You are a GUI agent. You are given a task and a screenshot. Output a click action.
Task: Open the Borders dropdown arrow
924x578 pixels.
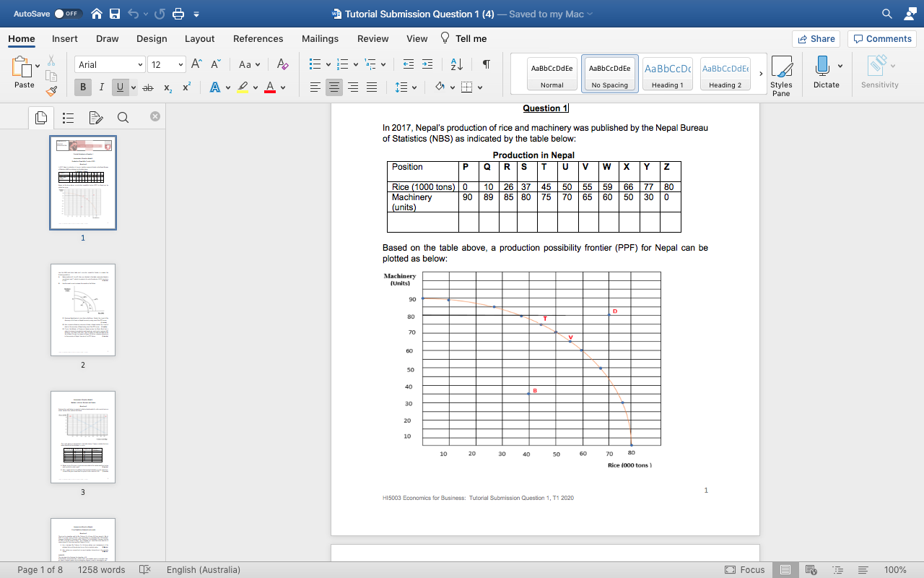tap(479, 87)
